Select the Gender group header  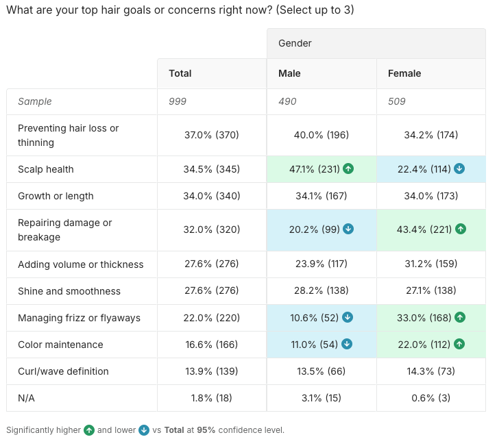[295, 43]
